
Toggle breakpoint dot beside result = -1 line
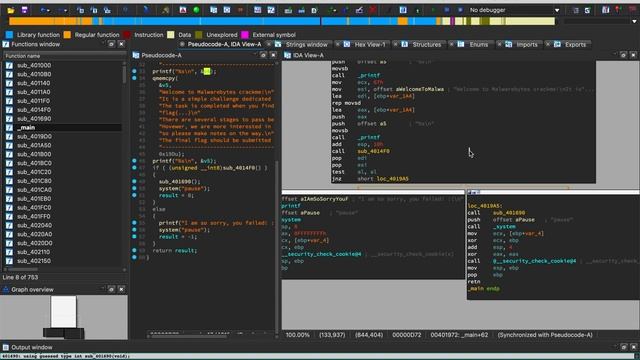click(x=134, y=236)
